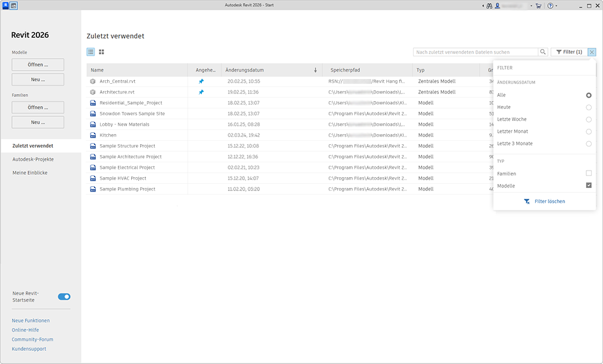Select the Snowdon Towers Sample Site name
The width and height of the screenshot is (603, 364).
(x=132, y=114)
